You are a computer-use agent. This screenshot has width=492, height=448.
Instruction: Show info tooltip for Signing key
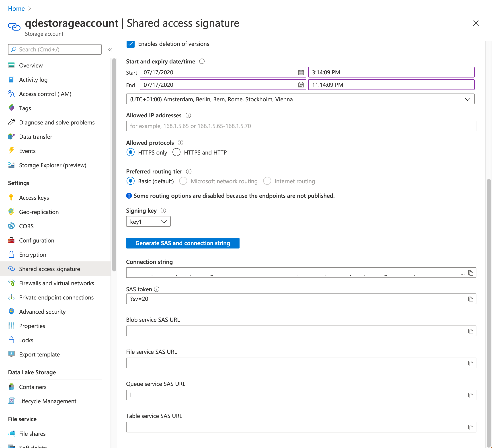[163, 210]
